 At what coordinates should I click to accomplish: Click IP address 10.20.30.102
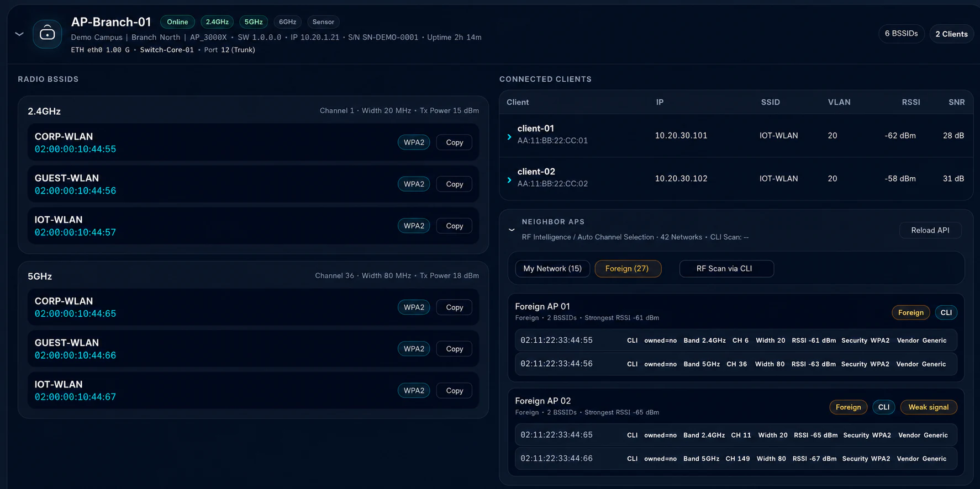coord(681,179)
